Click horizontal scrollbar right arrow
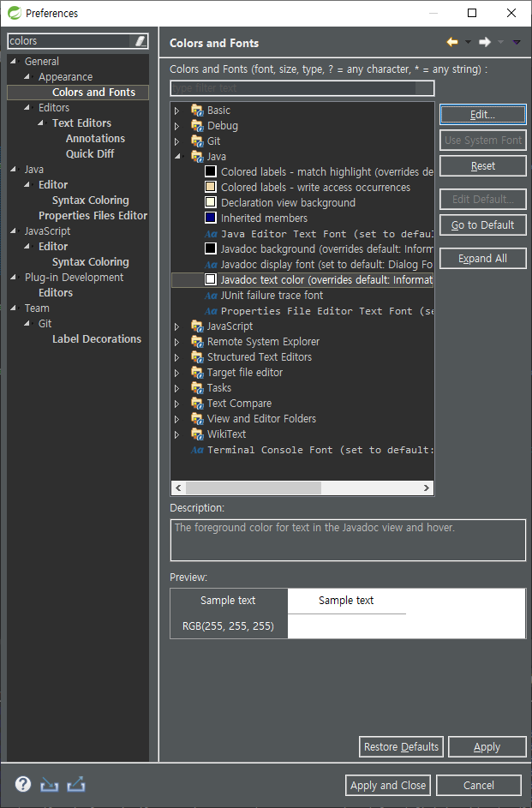Screen dimensions: 532x808 point(427,488)
